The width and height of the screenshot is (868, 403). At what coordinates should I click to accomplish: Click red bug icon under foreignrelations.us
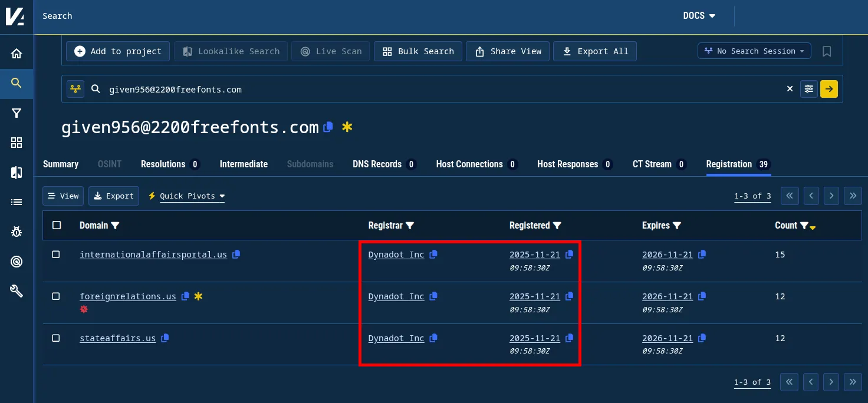coord(84,309)
